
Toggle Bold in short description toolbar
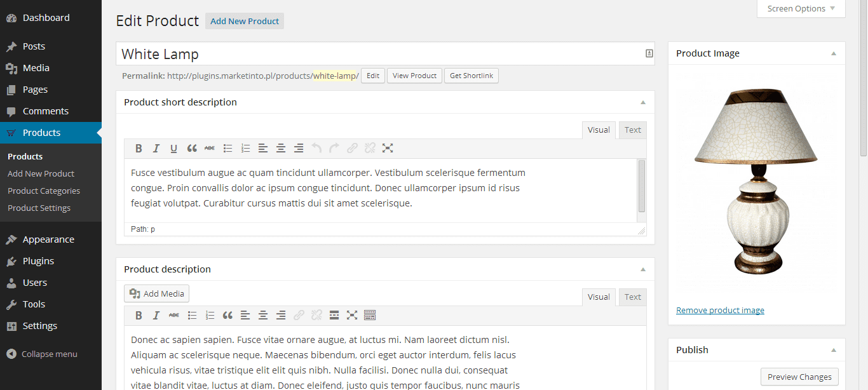(x=139, y=149)
